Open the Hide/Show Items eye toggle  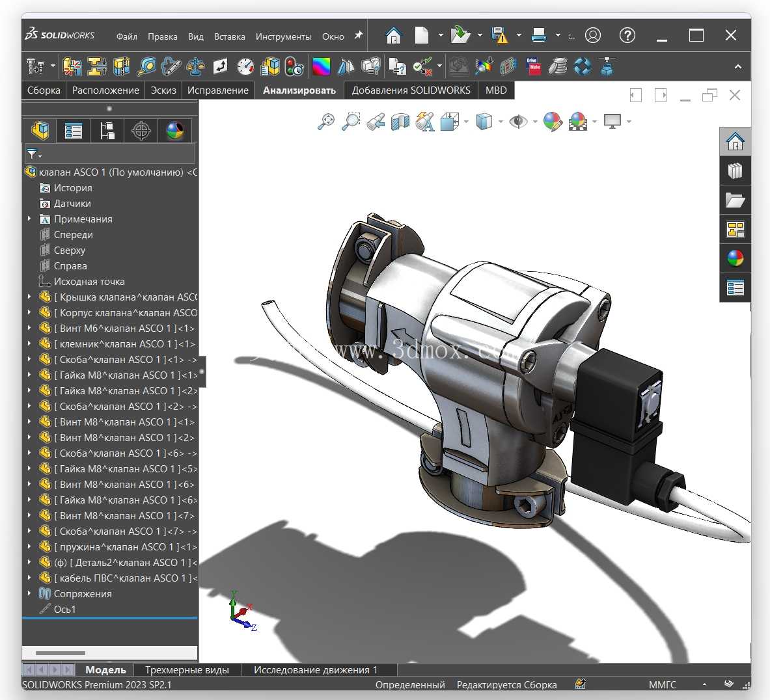tap(518, 121)
